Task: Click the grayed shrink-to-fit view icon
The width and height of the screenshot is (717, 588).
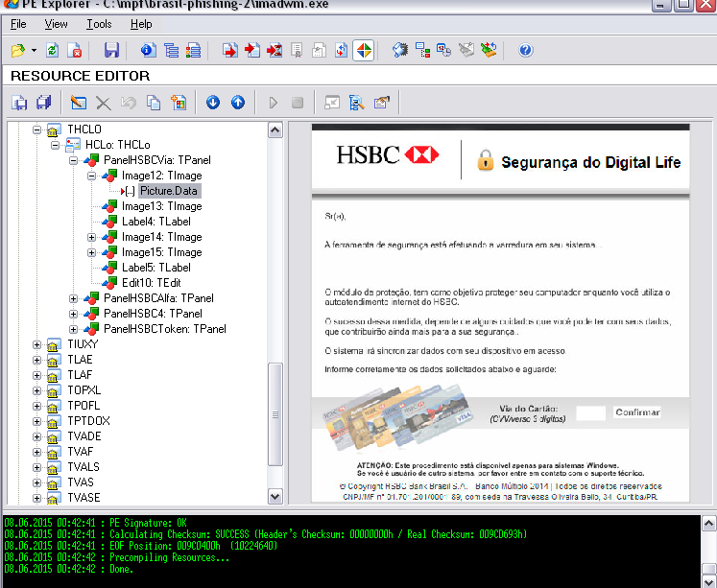Action: pyautogui.click(x=332, y=103)
